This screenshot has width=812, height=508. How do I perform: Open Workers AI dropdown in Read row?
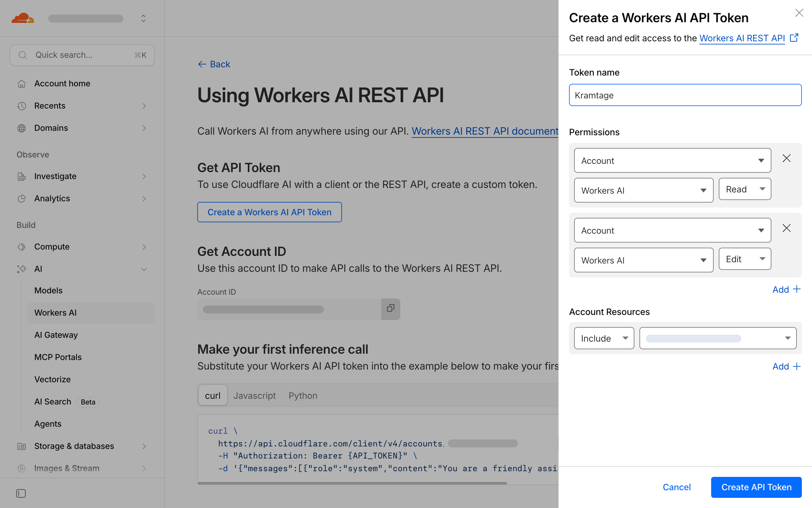coord(644,190)
